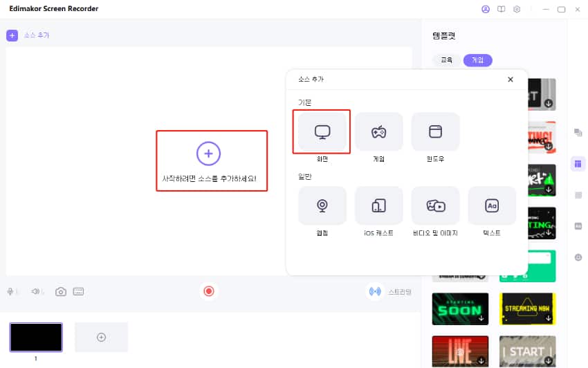Select the 화면 screen source
Image resolution: width=588 pixels, height=368 pixels.
pyautogui.click(x=322, y=132)
